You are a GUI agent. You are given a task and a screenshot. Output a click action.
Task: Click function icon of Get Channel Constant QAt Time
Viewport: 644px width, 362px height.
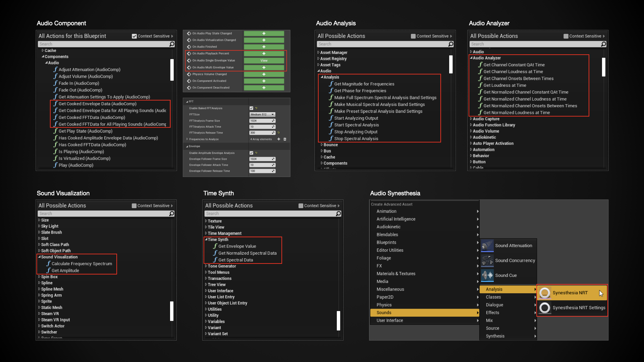(x=480, y=65)
